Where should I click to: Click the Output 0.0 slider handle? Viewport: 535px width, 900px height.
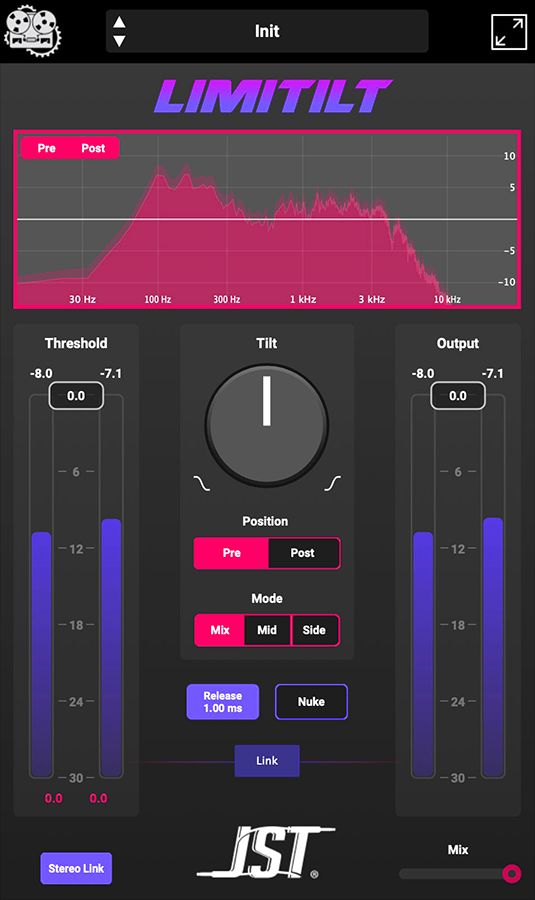pyautogui.click(x=458, y=396)
